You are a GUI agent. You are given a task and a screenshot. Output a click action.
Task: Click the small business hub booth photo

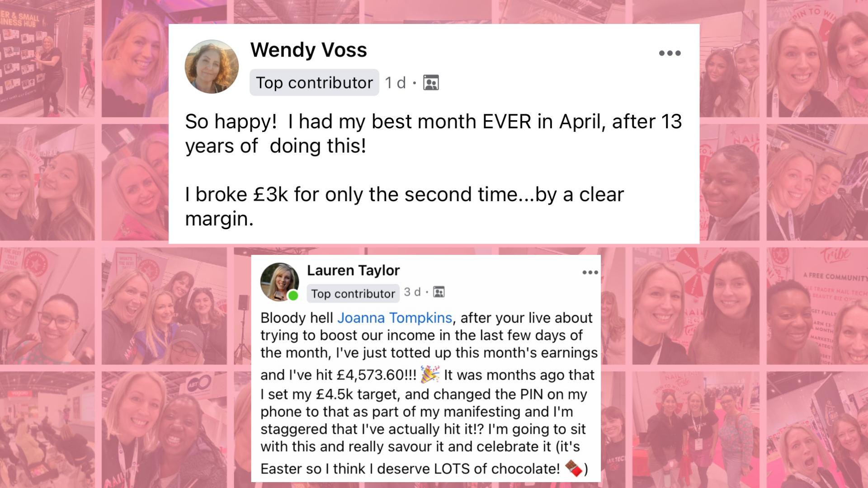click(x=47, y=59)
